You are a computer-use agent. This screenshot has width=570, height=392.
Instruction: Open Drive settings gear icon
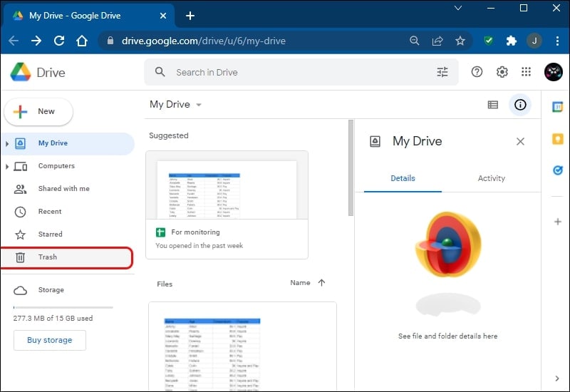[x=502, y=72]
